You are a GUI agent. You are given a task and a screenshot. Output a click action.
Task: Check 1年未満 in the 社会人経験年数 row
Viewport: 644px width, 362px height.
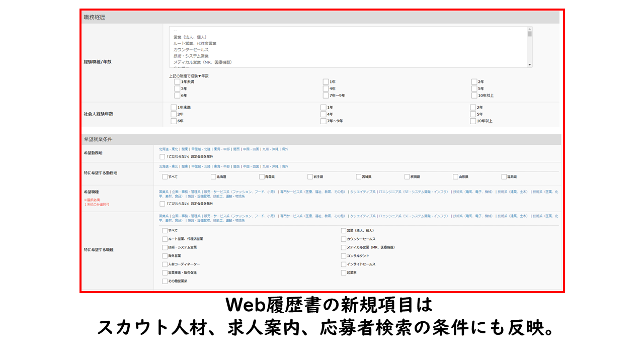[x=174, y=107]
